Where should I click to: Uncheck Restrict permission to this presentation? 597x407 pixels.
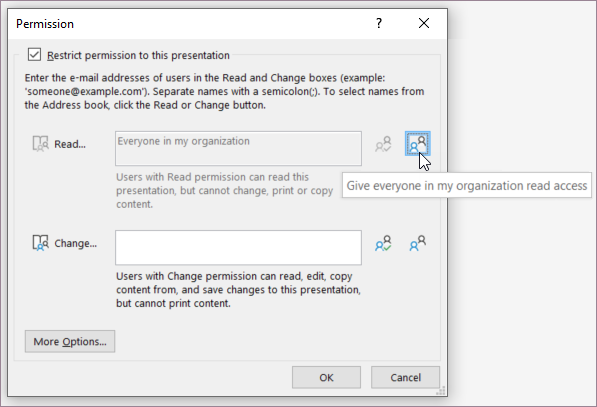34,55
